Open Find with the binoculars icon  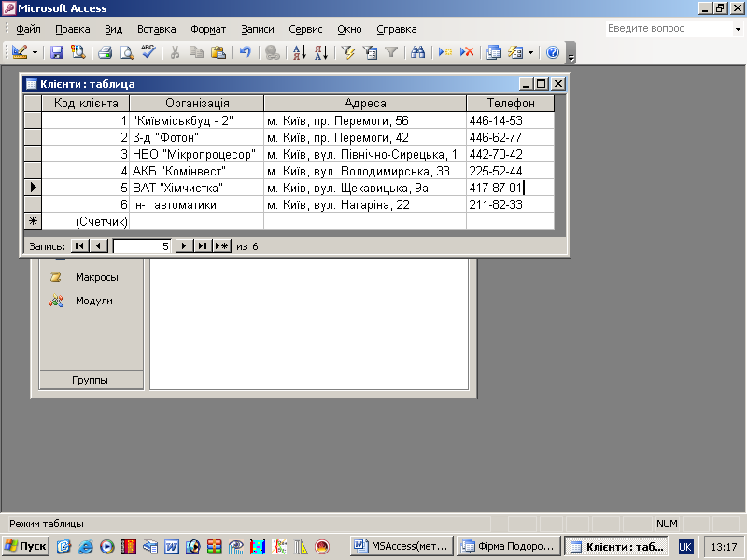coord(417,52)
